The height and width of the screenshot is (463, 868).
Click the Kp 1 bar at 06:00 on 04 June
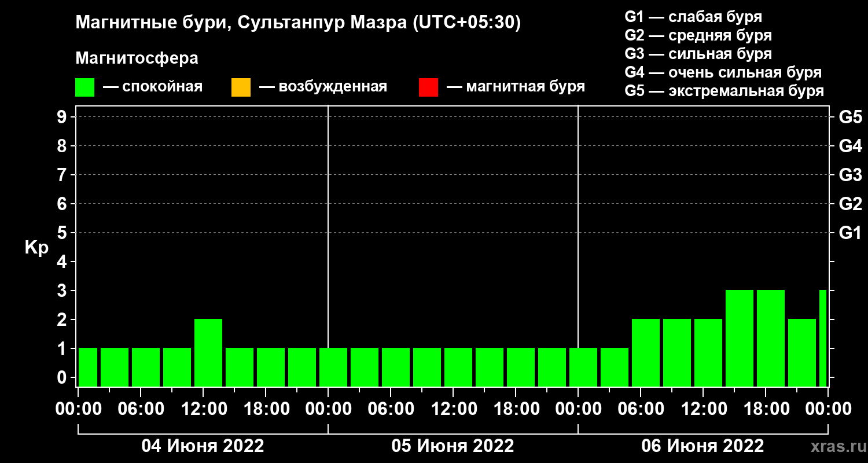146,367
